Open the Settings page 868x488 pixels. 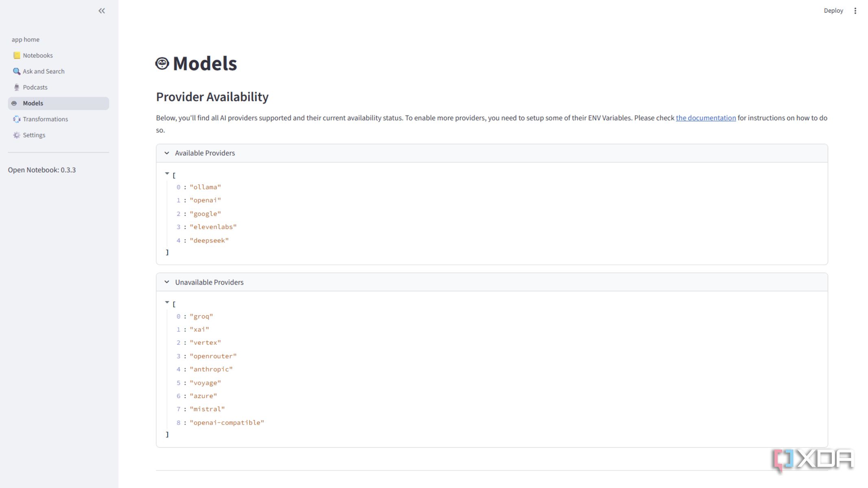[34, 135]
